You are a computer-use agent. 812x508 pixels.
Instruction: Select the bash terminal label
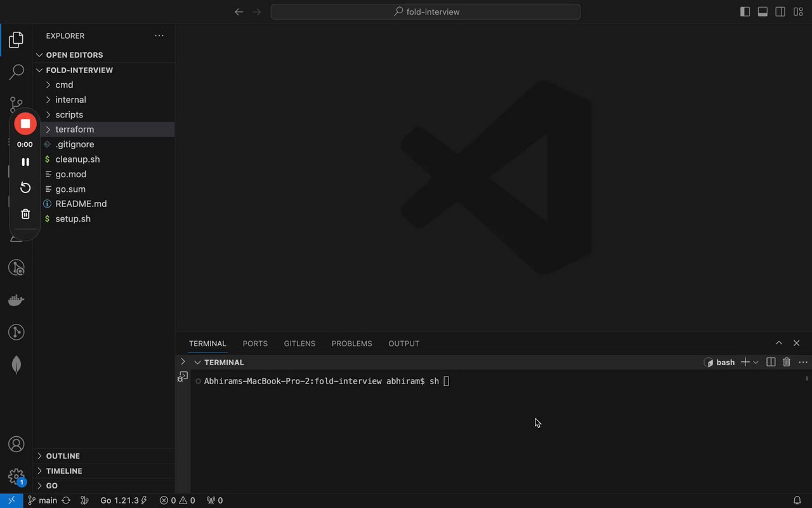719,363
